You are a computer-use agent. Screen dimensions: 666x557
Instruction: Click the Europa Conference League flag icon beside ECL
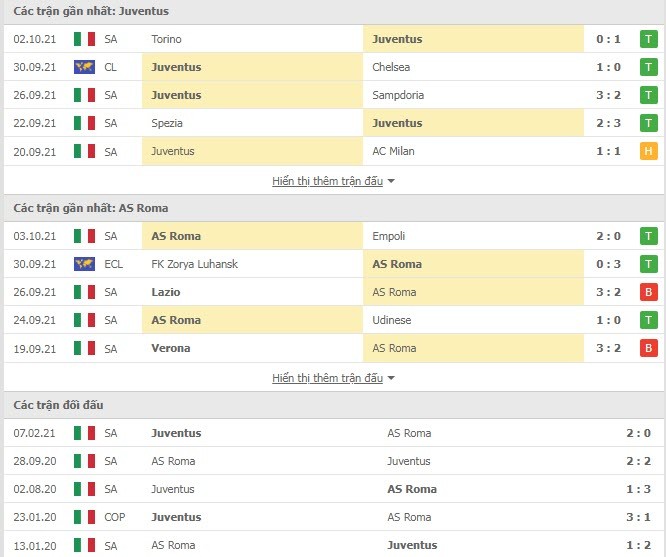pos(84,264)
